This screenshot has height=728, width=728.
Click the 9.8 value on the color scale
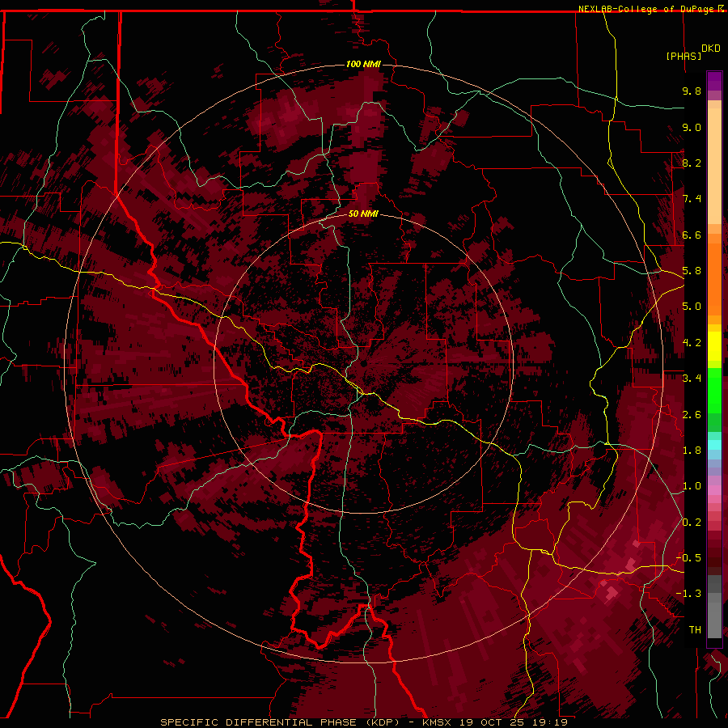[x=692, y=91]
